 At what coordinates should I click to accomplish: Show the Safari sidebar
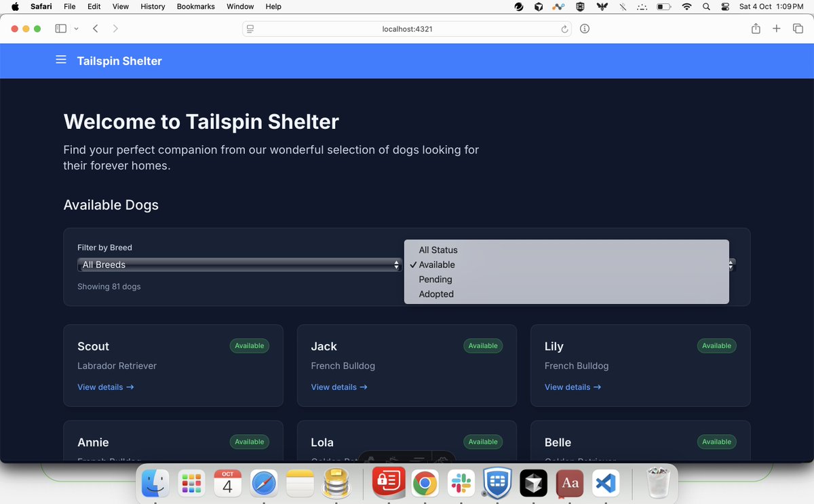pyautogui.click(x=60, y=28)
